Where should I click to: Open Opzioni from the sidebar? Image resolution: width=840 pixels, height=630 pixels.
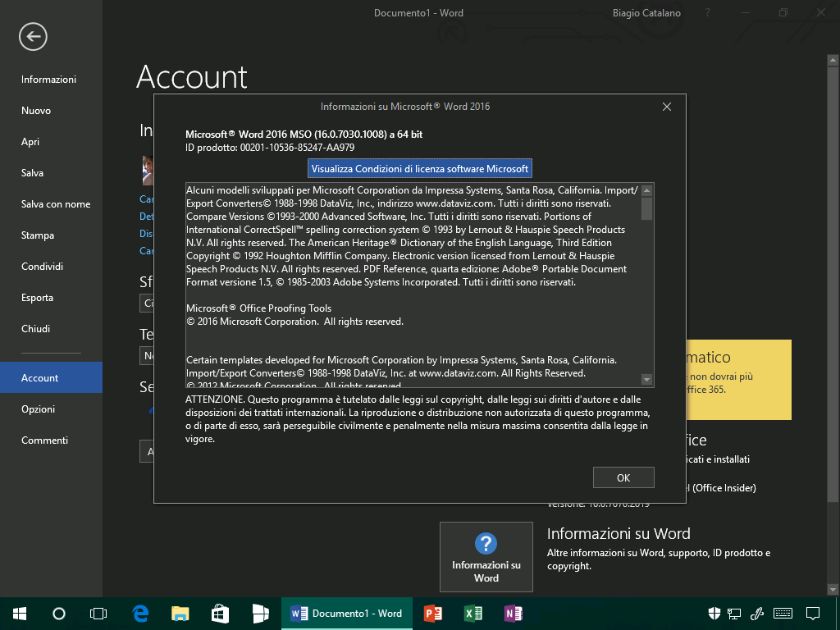pyautogui.click(x=38, y=409)
